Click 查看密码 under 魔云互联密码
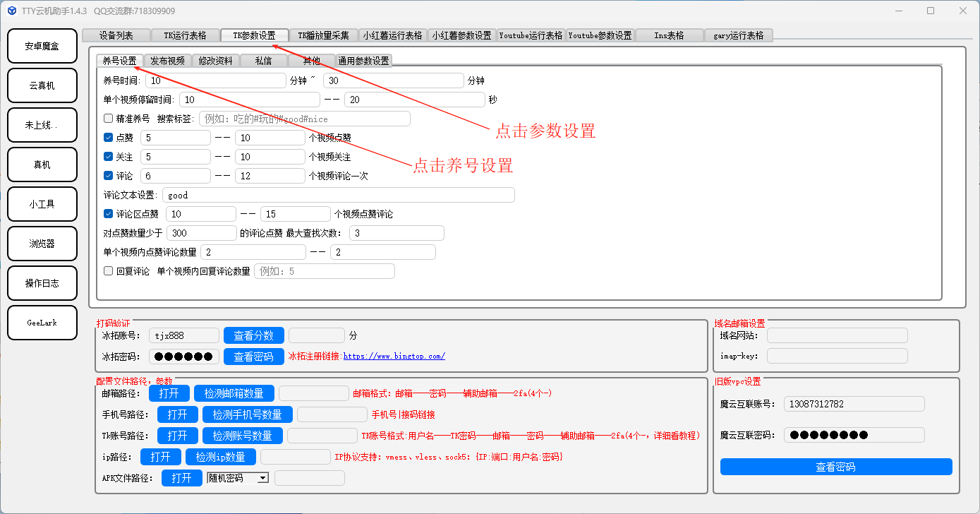This screenshot has width=980, height=514. coord(835,467)
